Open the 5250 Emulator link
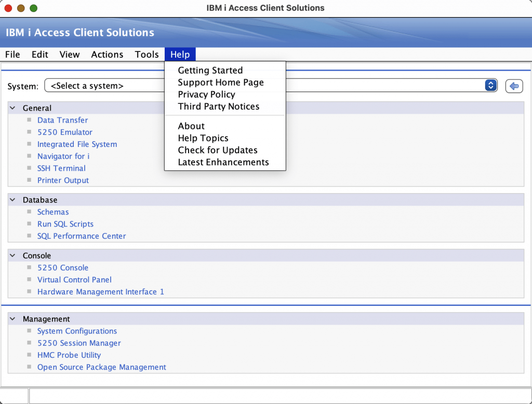Image resolution: width=532 pixels, height=404 pixels. pyautogui.click(x=64, y=132)
